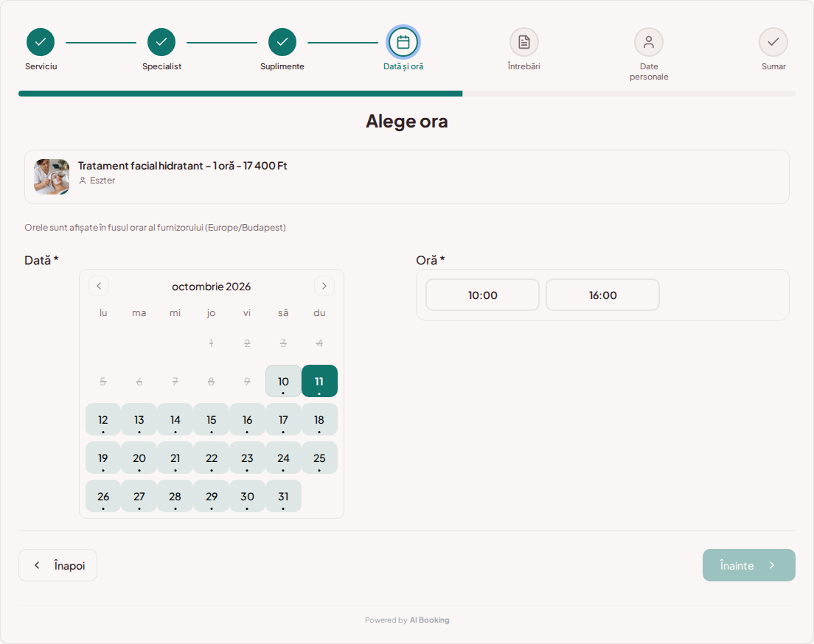Click the Întrebări step label

(523, 66)
